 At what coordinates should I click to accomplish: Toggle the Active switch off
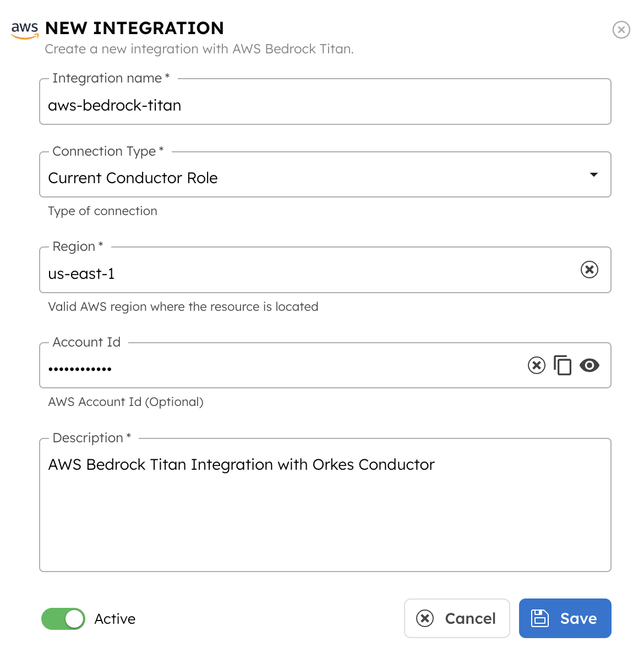(x=63, y=619)
